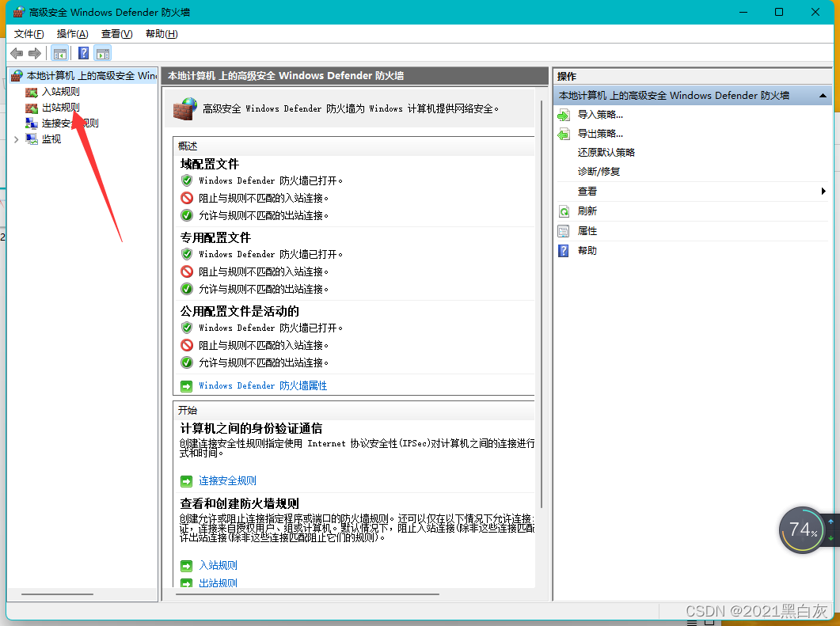Collapse the actions section header arrow
Screen dimensions: 840x626
[823, 96]
